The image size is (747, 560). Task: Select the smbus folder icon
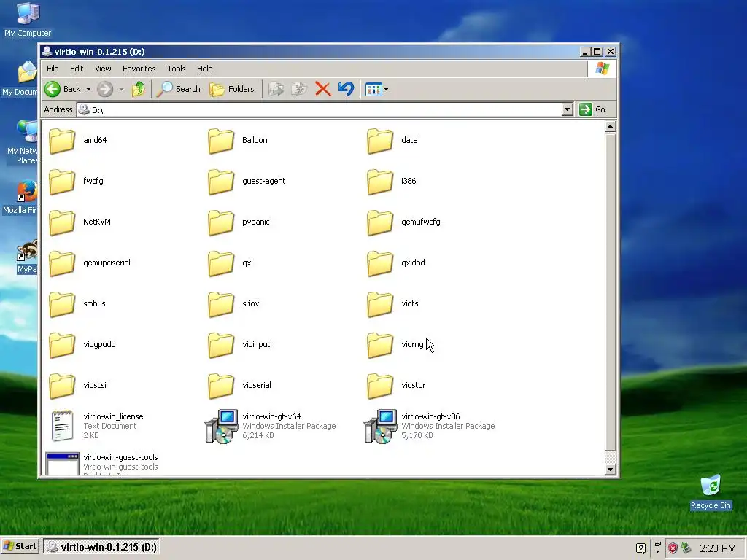pos(62,304)
